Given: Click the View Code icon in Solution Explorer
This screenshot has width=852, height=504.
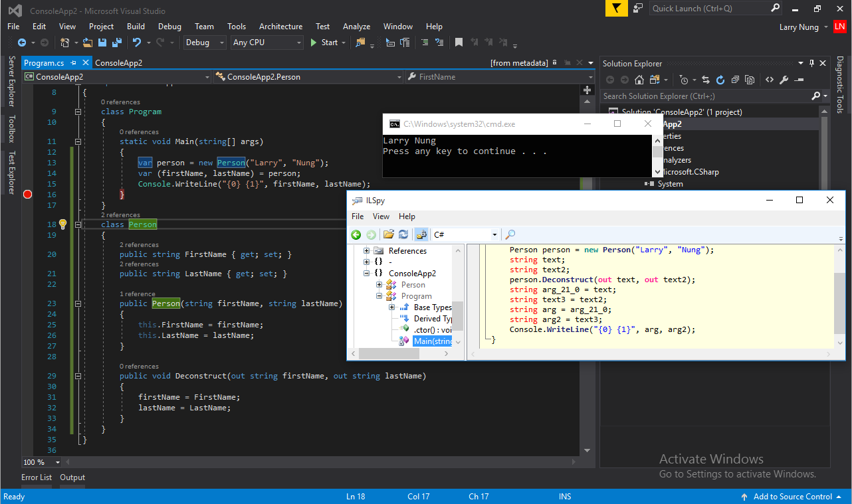Looking at the screenshot, I should click(x=769, y=80).
